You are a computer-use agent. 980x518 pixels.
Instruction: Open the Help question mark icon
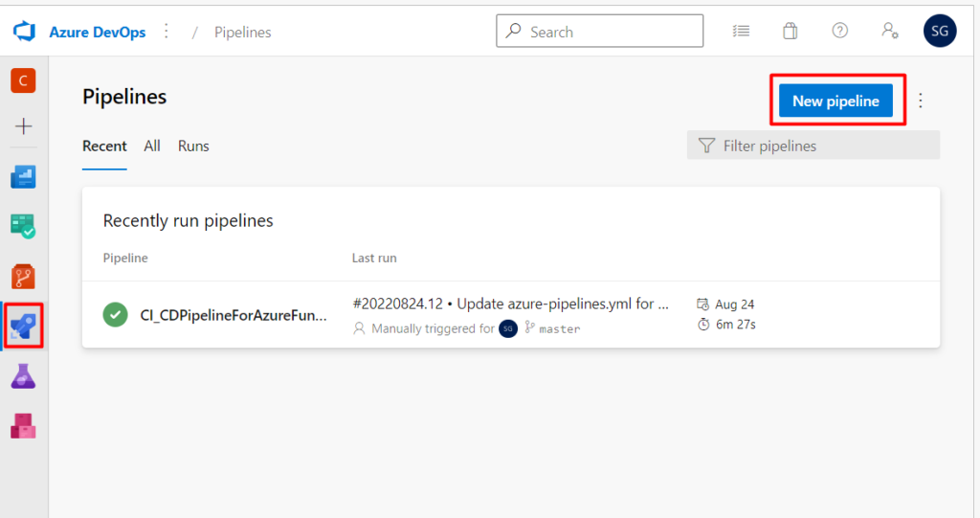coord(840,31)
